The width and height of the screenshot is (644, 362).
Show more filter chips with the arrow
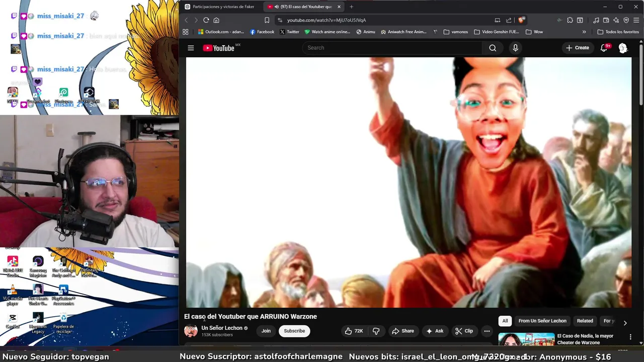(625, 323)
